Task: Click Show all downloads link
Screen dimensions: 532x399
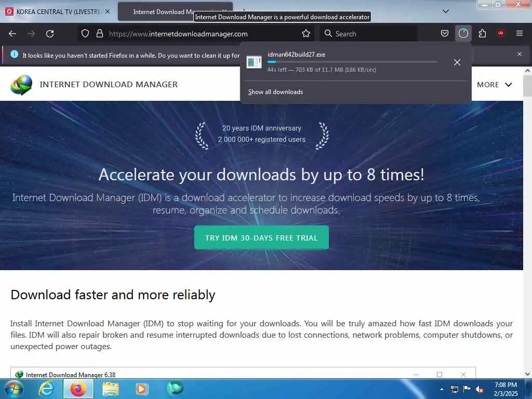Action: coord(275,92)
